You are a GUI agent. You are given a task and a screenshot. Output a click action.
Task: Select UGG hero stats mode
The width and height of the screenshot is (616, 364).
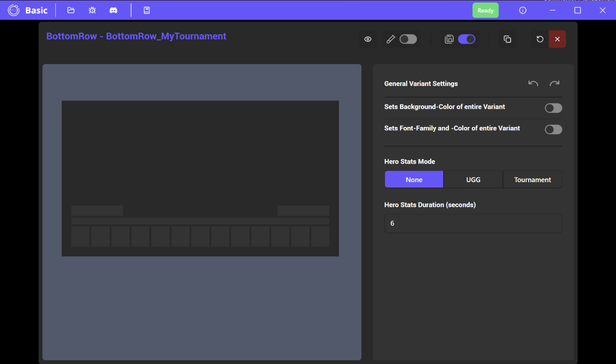coord(473,179)
